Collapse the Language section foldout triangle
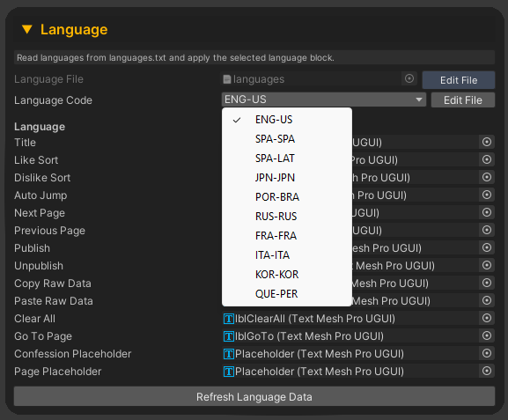This screenshot has height=420, width=508. pyautogui.click(x=27, y=29)
